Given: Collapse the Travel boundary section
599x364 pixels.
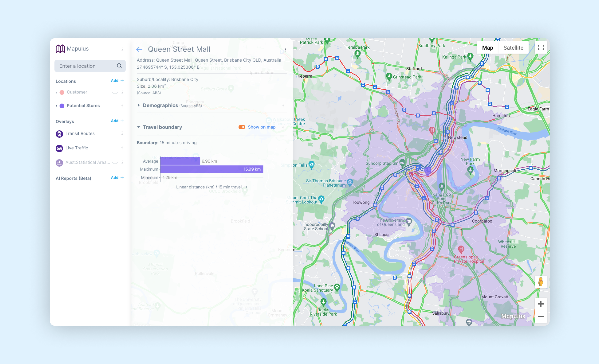Looking at the screenshot, I should tap(138, 127).
